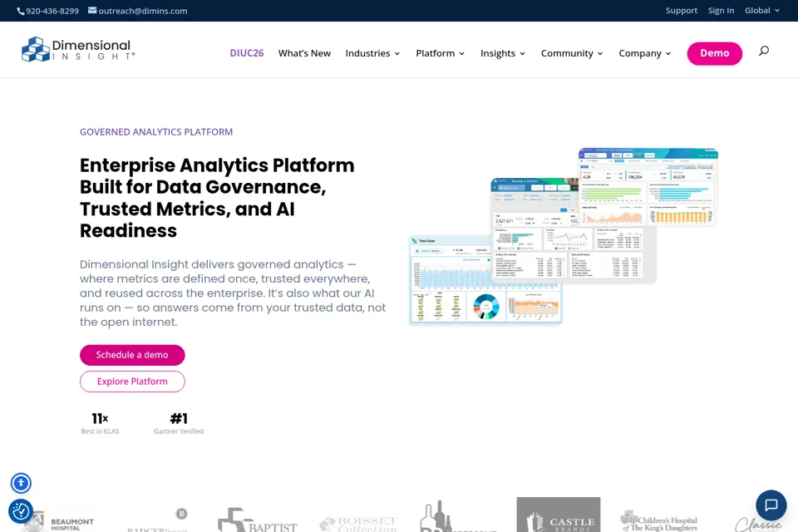Click the Beaumont Hospital logo
The image size is (798, 532).
60,522
